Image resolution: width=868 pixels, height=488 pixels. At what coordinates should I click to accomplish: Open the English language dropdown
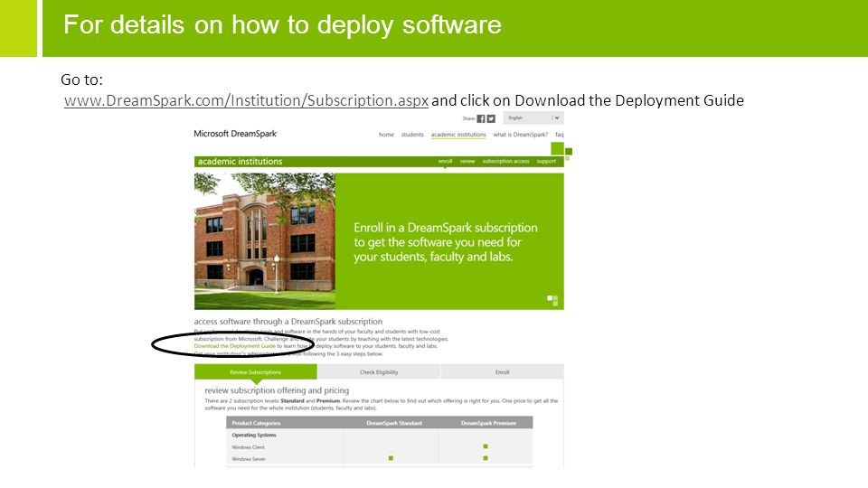click(x=533, y=117)
